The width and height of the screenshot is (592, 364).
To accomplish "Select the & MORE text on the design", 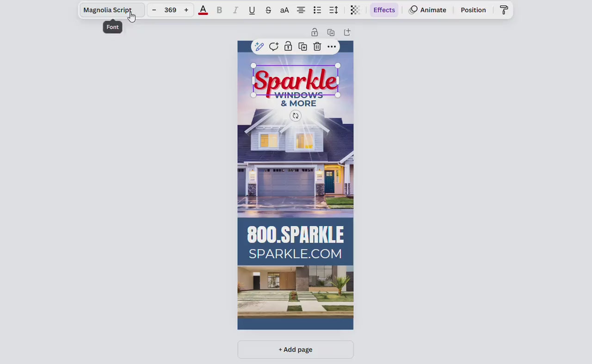I will click(x=299, y=103).
